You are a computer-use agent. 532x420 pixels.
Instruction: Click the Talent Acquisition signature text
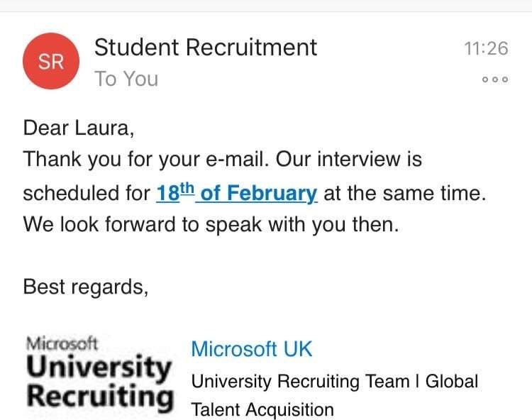pos(262,409)
